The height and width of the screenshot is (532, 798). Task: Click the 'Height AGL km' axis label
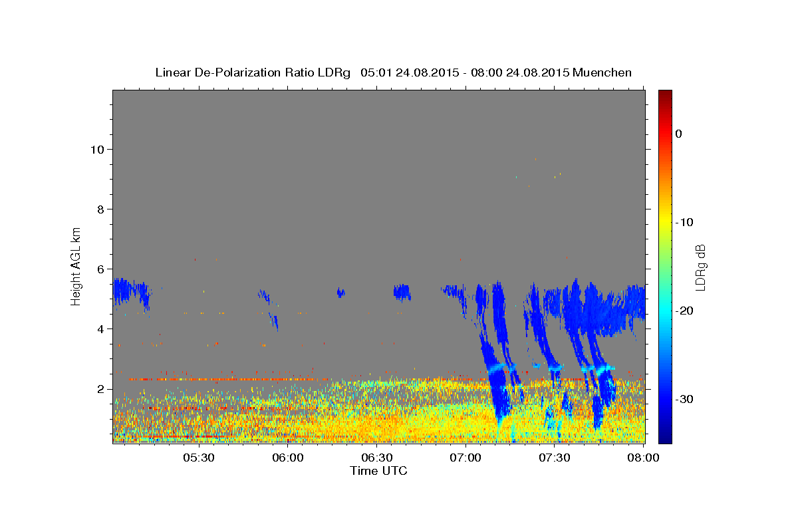pyautogui.click(x=76, y=265)
